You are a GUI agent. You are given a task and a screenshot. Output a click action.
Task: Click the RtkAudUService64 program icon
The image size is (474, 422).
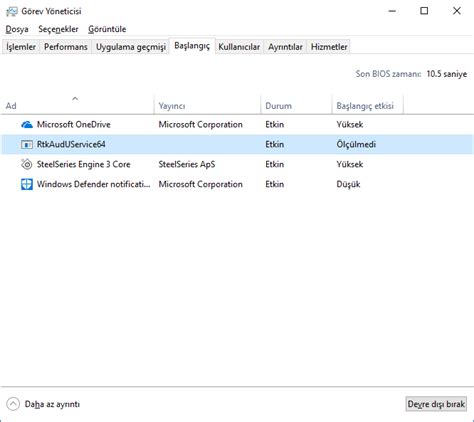coord(27,144)
